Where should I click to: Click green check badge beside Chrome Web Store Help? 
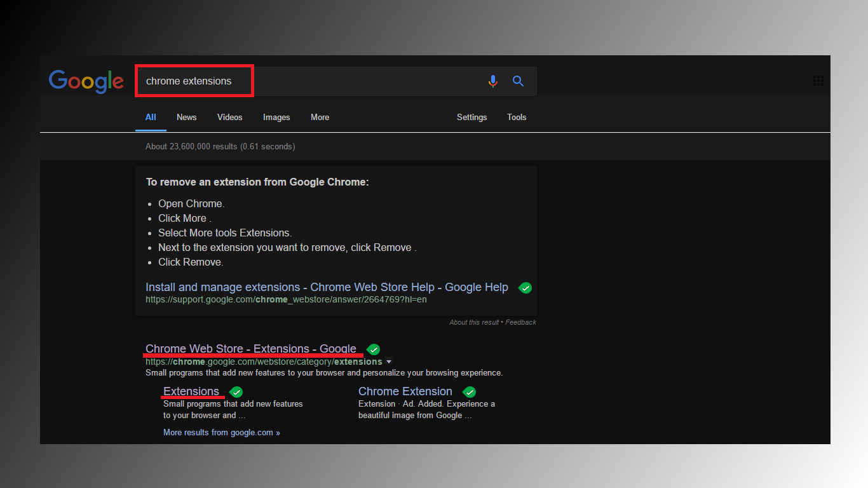[x=525, y=288]
